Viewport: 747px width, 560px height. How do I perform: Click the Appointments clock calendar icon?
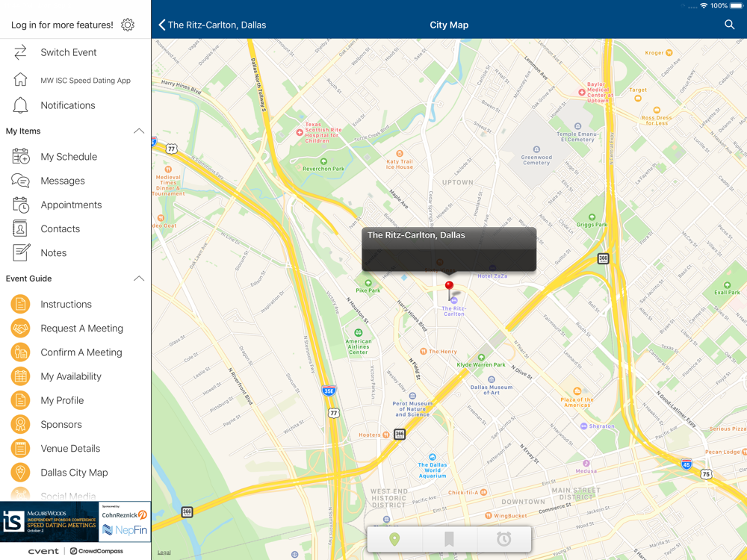20,205
